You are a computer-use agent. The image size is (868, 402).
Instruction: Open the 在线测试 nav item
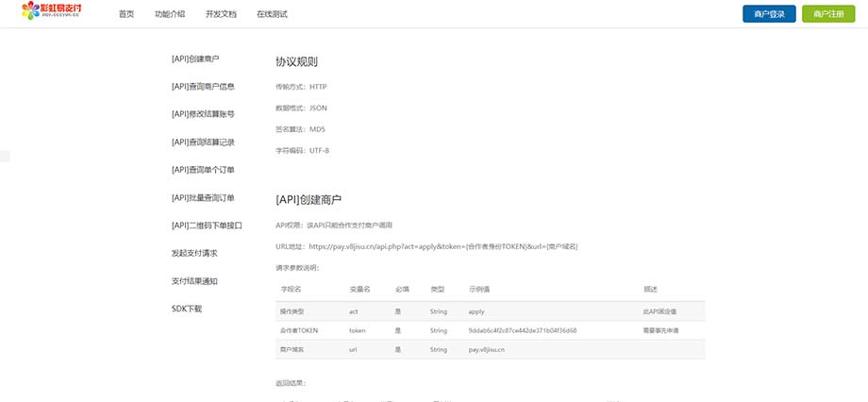click(272, 14)
